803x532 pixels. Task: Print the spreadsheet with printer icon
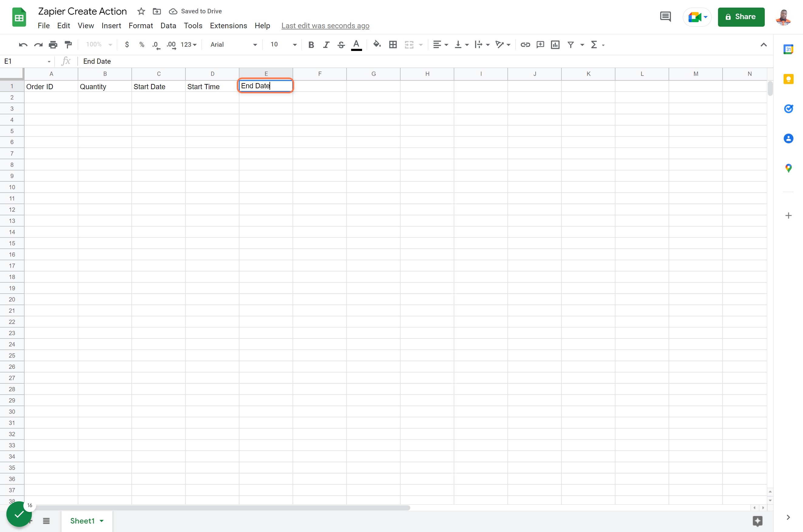[53, 45]
